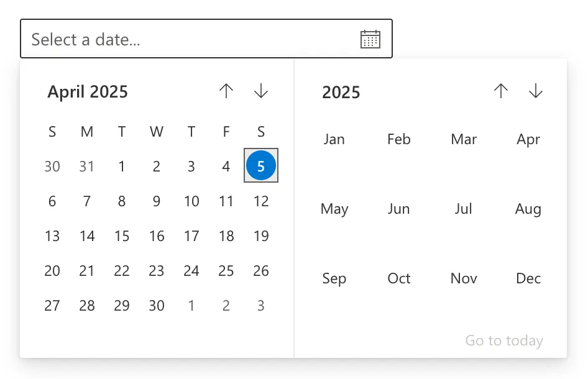
Task: Pick April 15 in the calendar
Action: click(122, 236)
